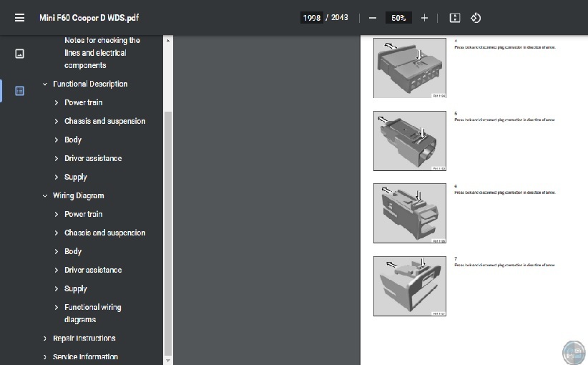Screen dimensions: 588x365
Task: Click the step 4 plug connector image
Action: click(409, 68)
